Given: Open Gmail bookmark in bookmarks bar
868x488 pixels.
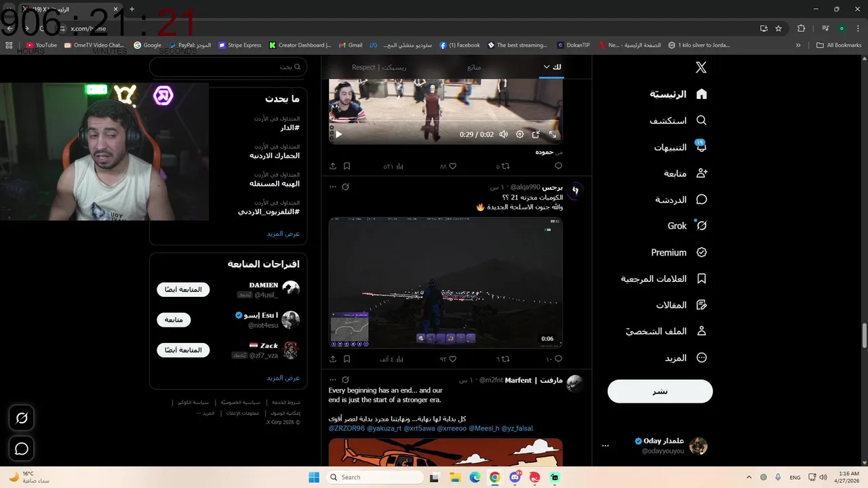Looking at the screenshot, I should 351,45.
